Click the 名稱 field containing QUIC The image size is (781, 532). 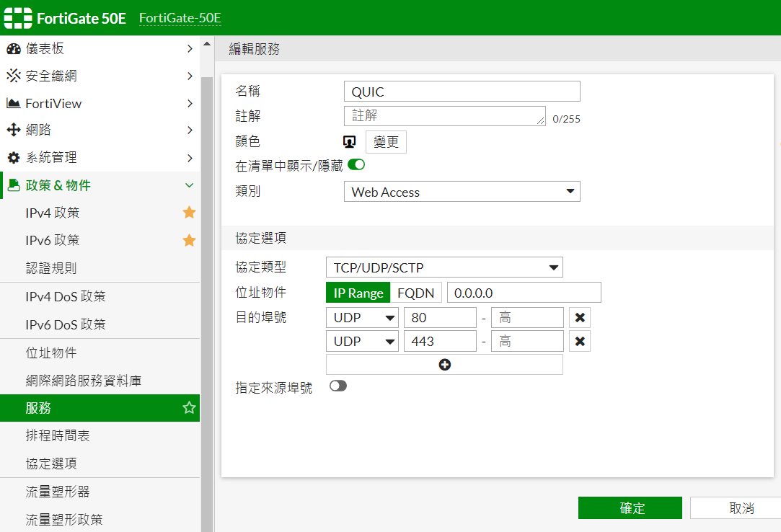point(462,92)
